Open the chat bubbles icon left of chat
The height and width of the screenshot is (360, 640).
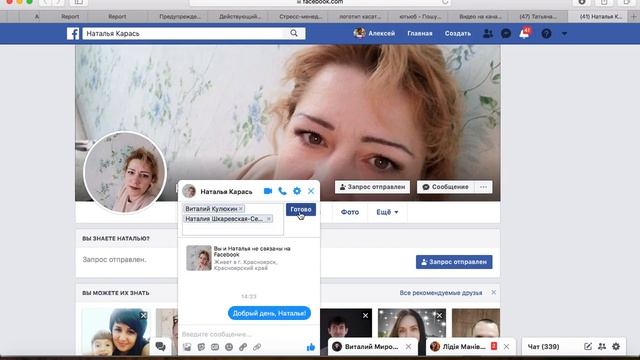pos(160,347)
